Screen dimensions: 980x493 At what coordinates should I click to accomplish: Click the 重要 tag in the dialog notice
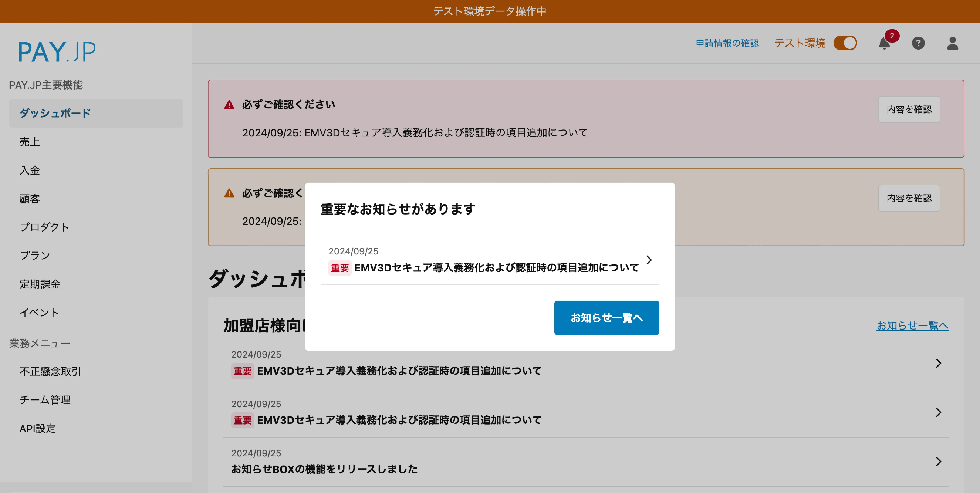[x=340, y=268]
